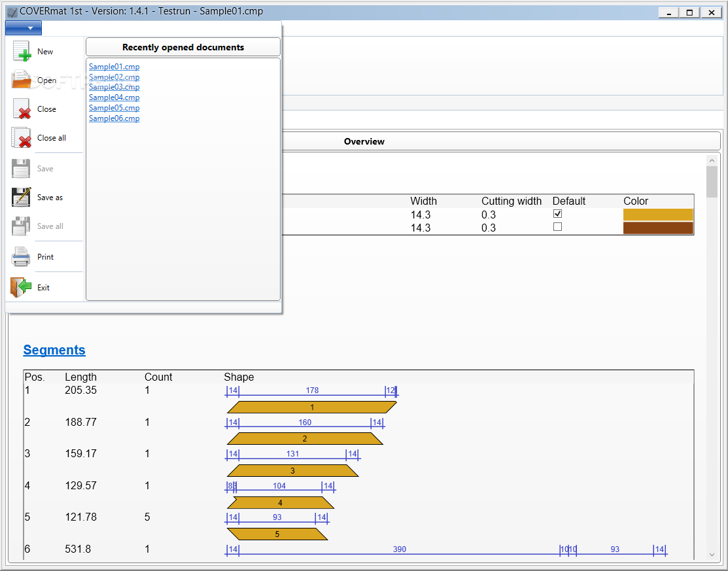
Task: Choose the Print menu entry label
Action: click(46, 256)
